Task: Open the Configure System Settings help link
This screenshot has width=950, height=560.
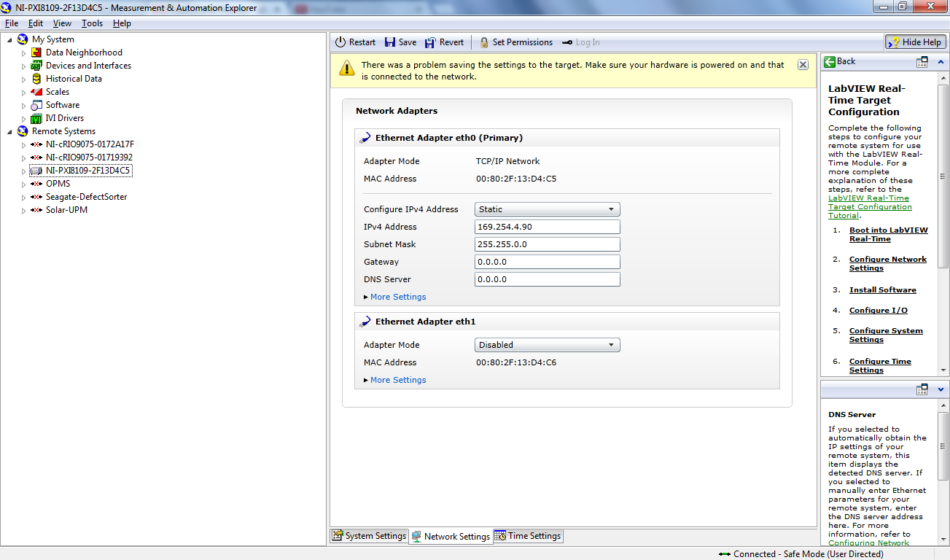Action: (x=886, y=335)
